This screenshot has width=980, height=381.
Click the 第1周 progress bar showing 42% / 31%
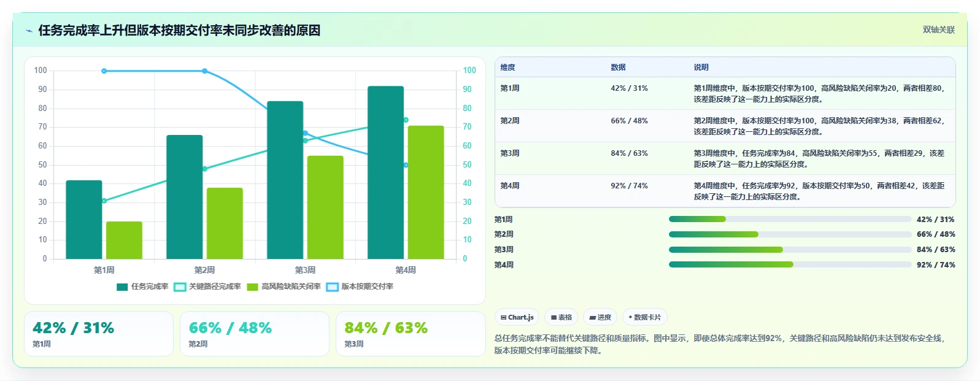click(x=790, y=219)
